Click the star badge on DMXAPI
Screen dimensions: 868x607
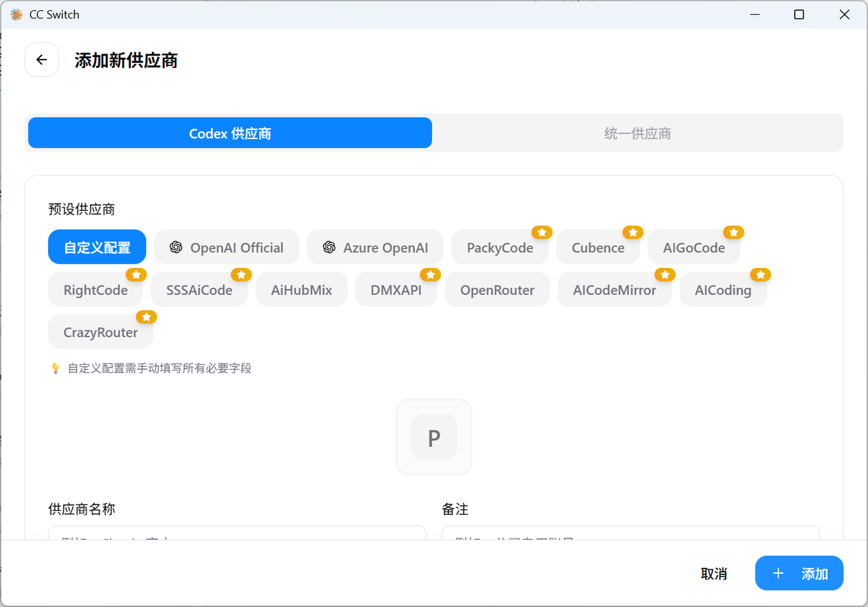click(431, 275)
